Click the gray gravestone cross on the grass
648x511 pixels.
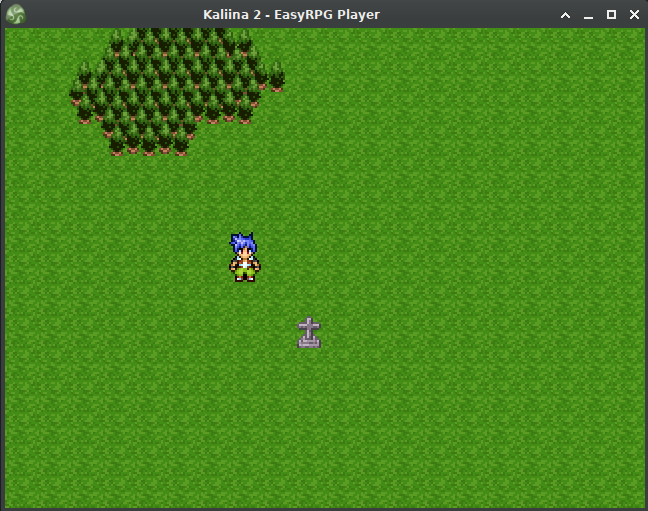pos(309,332)
